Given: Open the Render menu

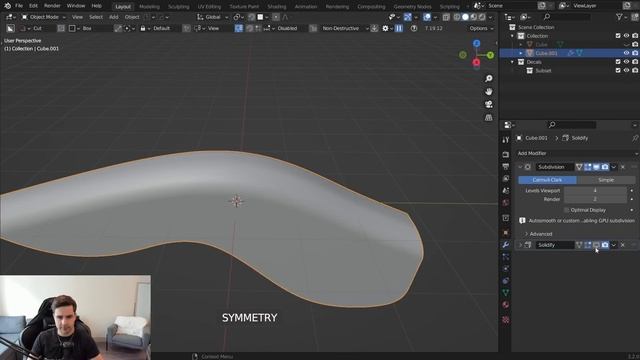Looking at the screenshot, I should [x=52, y=6].
